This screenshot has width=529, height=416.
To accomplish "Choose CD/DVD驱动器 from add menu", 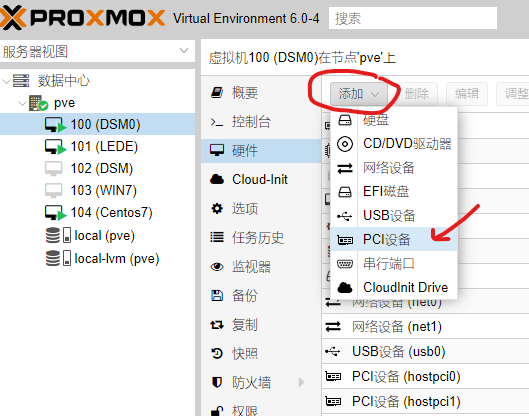I will tap(394, 144).
